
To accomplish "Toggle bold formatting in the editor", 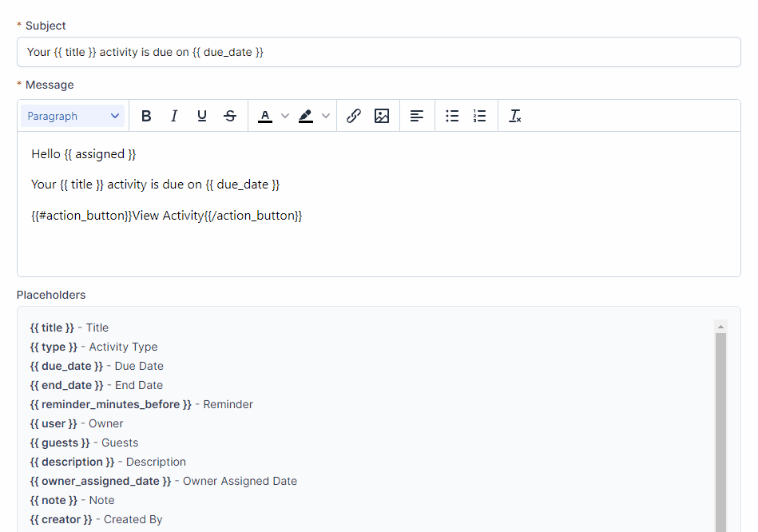I will pyautogui.click(x=146, y=116).
